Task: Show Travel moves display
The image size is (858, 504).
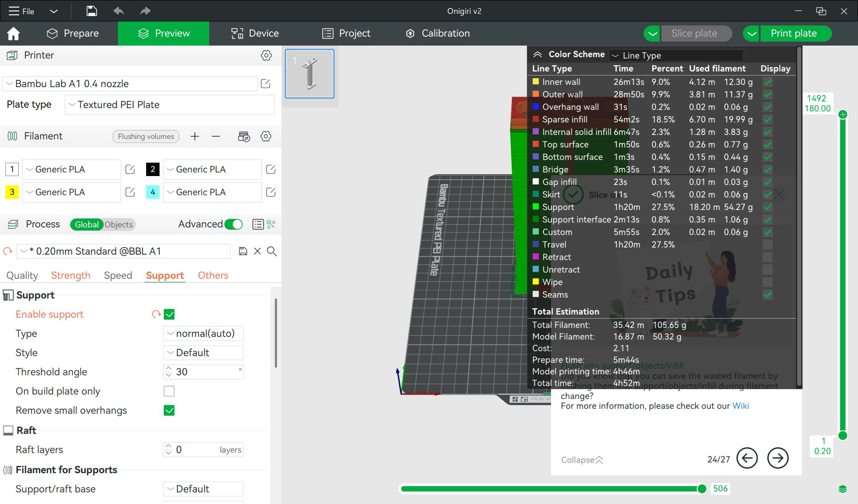Action: coord(768,245)
